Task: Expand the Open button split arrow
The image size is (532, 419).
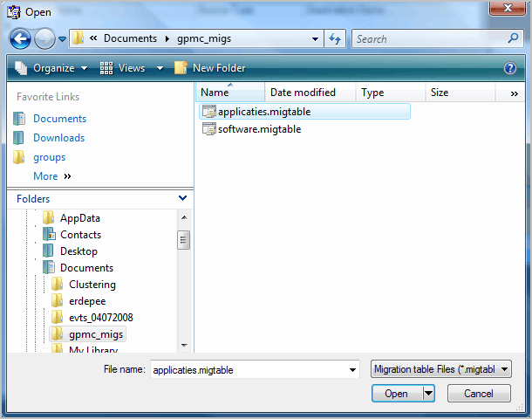Action: 429,394
